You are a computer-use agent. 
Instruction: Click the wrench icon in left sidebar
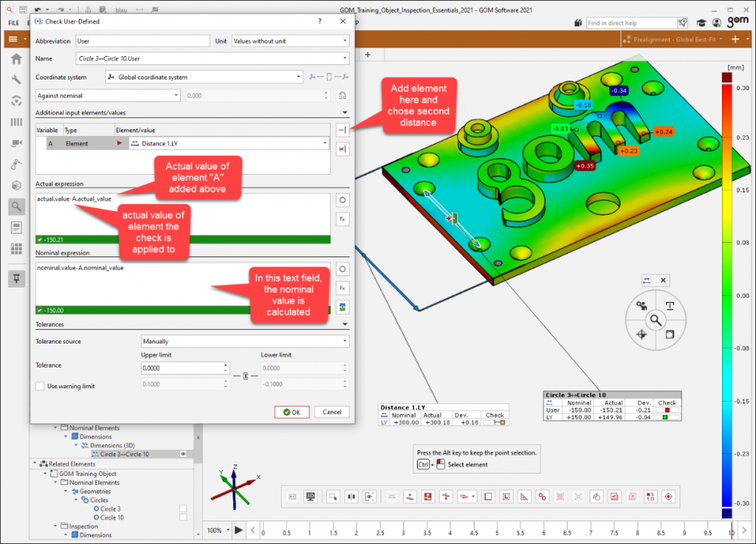(x=16, y=80)
